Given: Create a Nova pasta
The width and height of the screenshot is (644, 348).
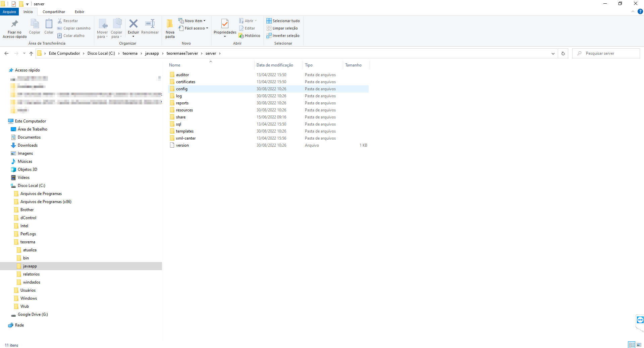Looking at the screenshot, I should pyautogui.click(x=170, y=29).
